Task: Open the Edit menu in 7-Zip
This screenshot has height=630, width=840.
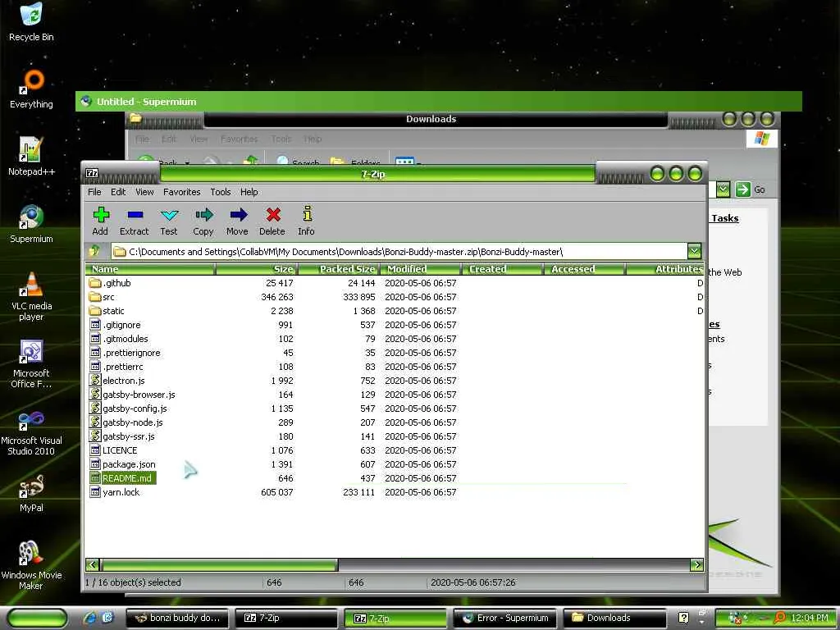Action: [x=118, y=192]
